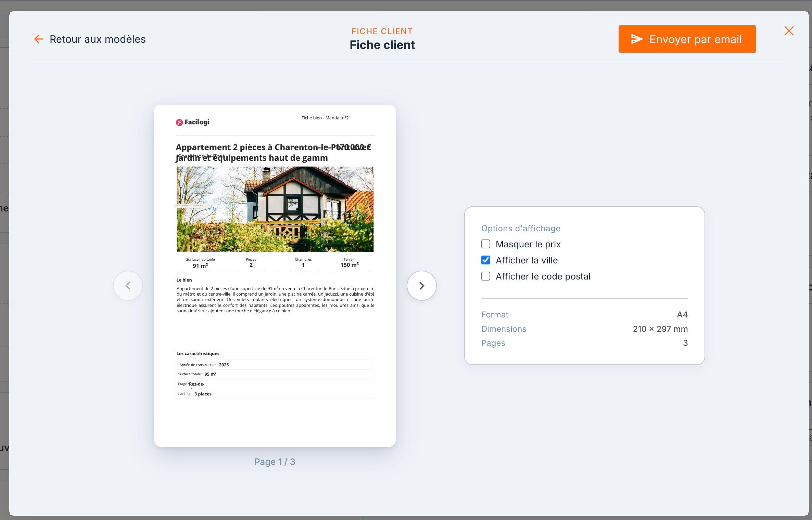Click the 210 × 297 mm dimensions value
The width and height of the screenshot is (812, 520).
click(x=660, y=329)
